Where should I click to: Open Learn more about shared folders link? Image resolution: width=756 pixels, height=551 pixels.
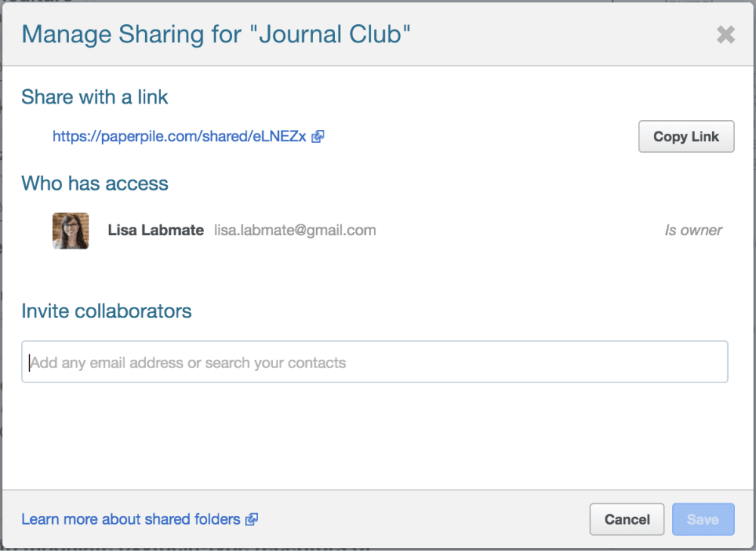tap(131, 519)
